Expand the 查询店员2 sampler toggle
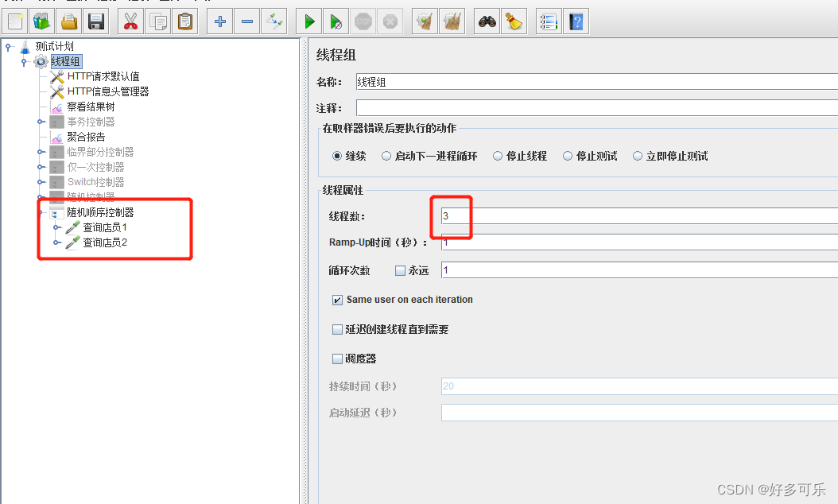 pyautogui.click(x=57, y=242)
